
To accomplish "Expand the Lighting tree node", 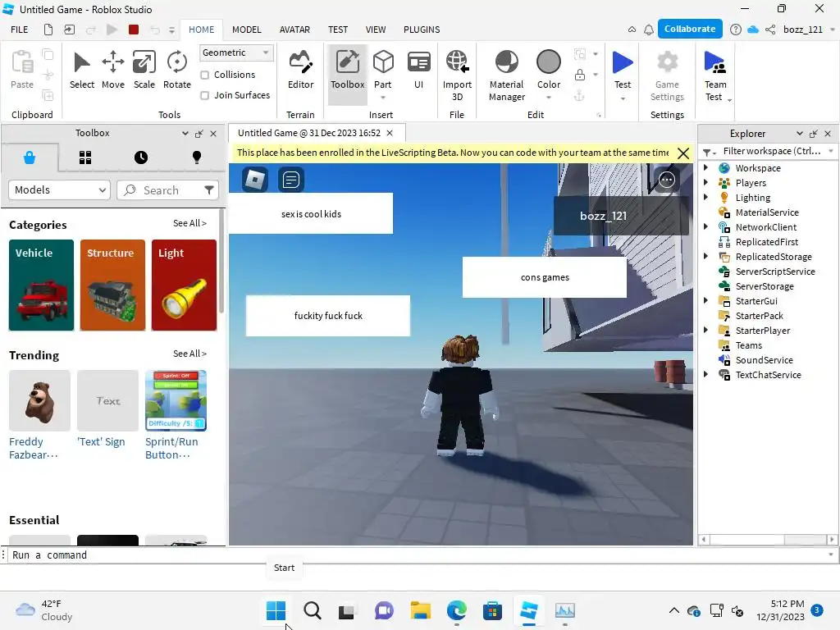I will coord(706,197).
